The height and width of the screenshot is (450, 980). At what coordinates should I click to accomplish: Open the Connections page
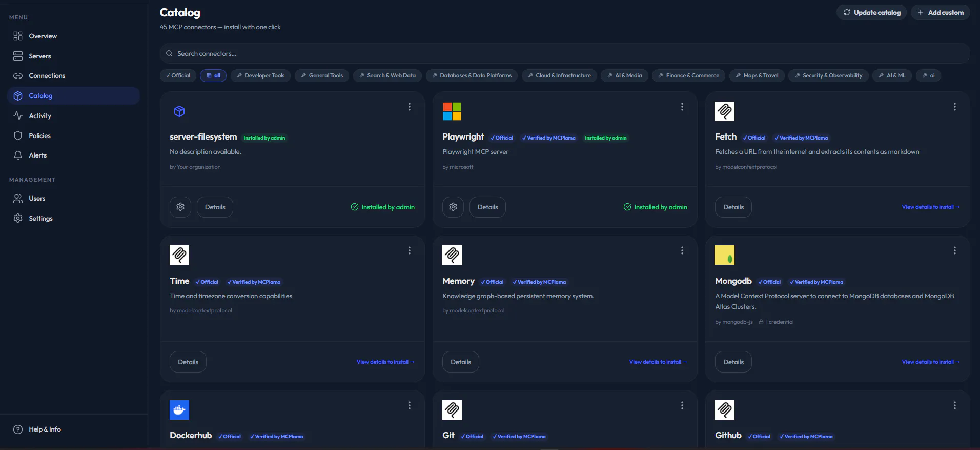tap(73, 76)
